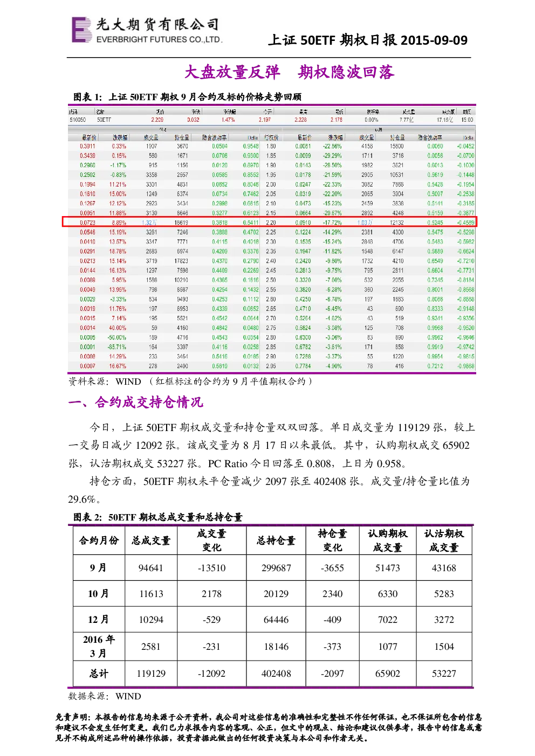Click the 1.03万 put volume cell

point(366,223)
